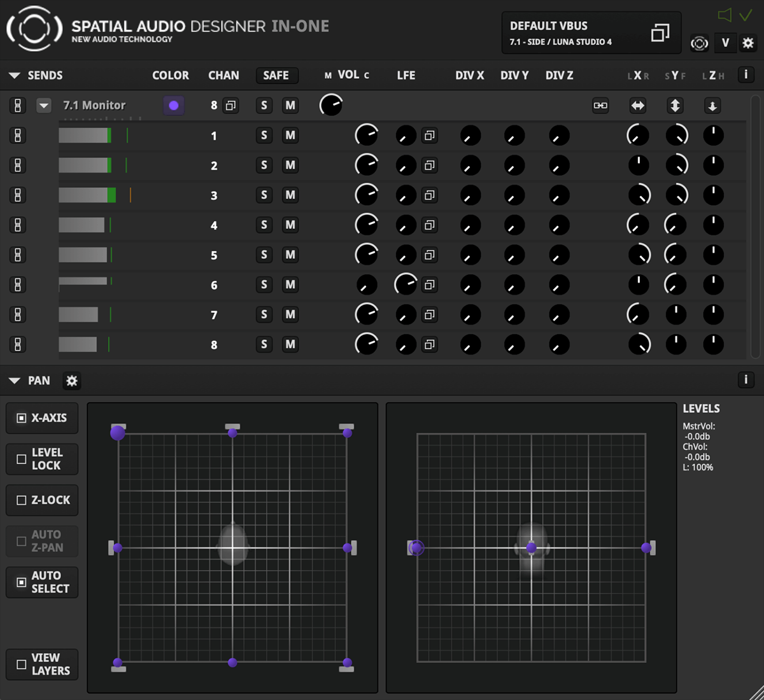Click the settings gear in top-right header

click(748, 43)
